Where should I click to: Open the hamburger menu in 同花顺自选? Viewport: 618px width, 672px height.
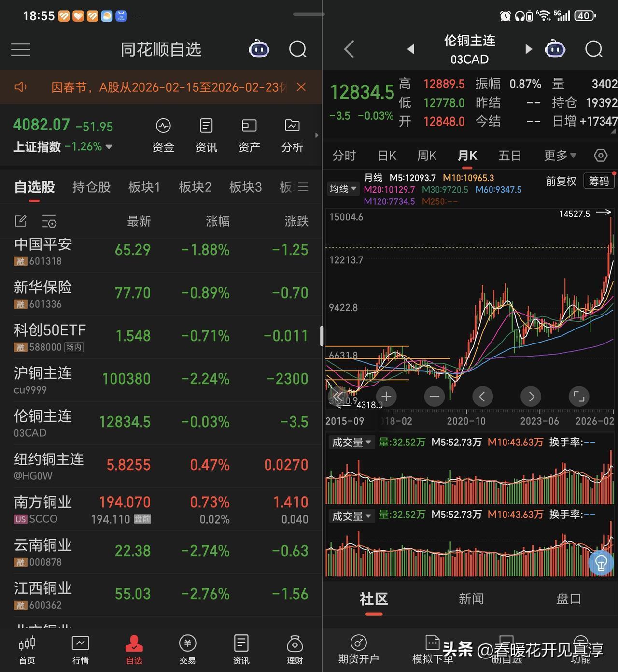coord(21,49)
